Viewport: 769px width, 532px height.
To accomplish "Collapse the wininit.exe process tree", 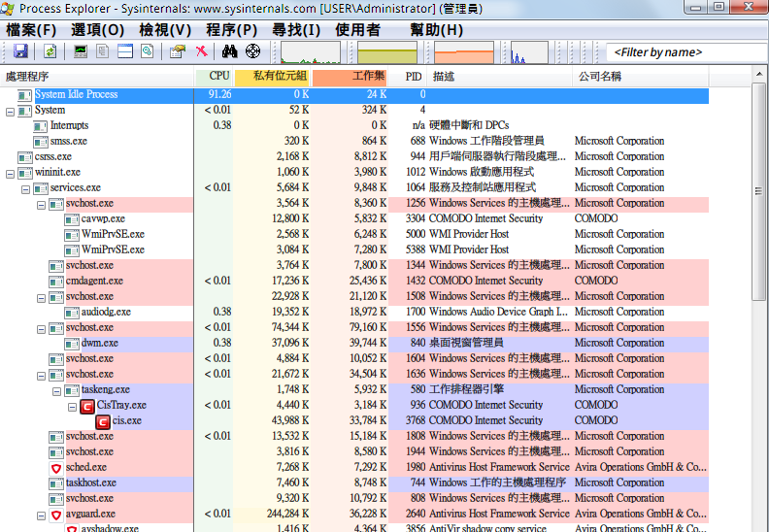I will click(11, 172).
